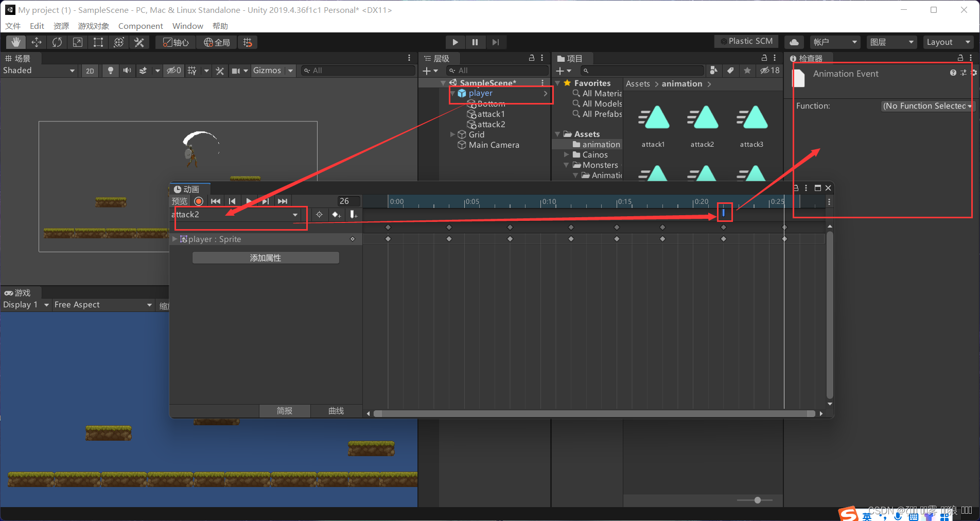Select the Move tool
Viewport: 980px width, 521px height.
37,42
